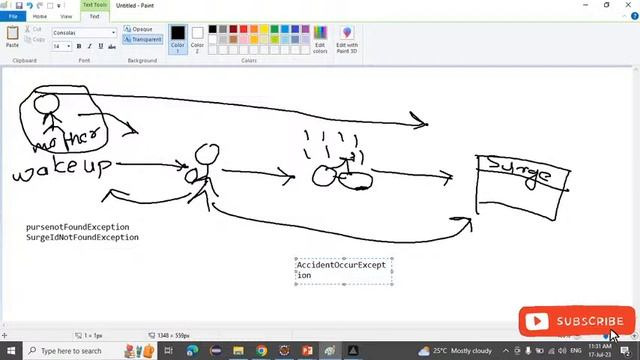640x360 pixels.
Task: Click the Paint app taskbar icon
Action: (330, 351)
